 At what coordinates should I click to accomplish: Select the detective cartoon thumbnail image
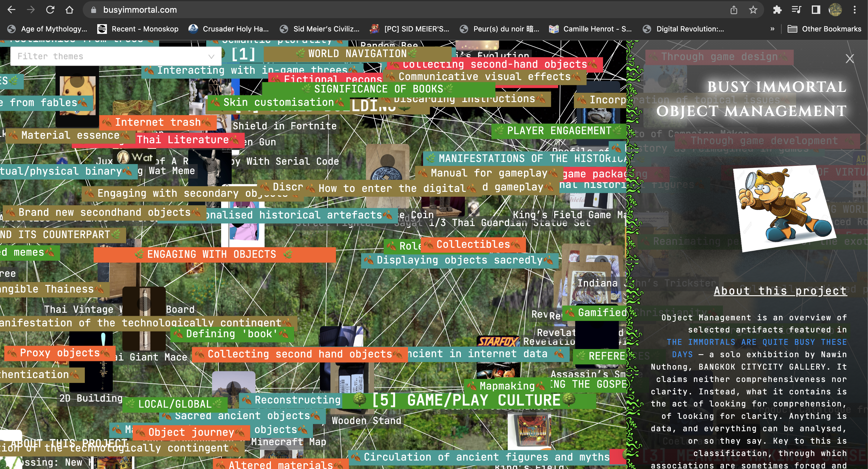pyautogui.click(x=784, y=208)
